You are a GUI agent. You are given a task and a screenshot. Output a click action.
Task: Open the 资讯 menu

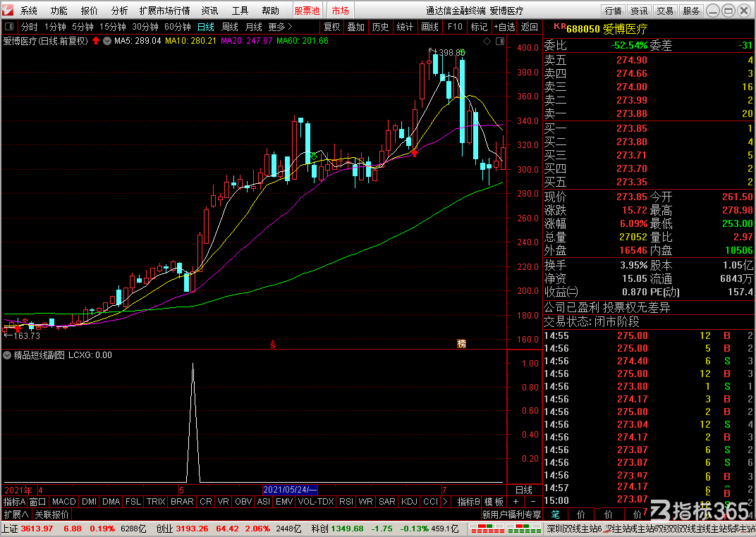(209, 11)
